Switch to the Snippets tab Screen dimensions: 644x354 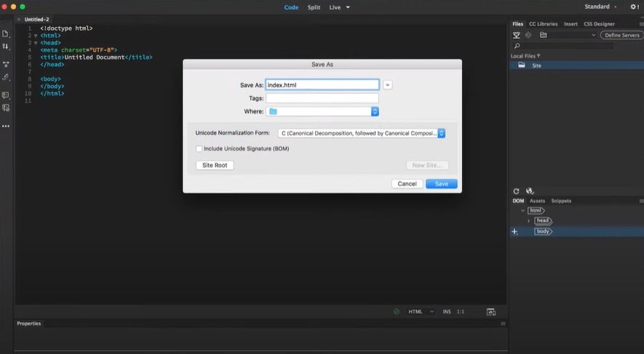tap(561, 201)
